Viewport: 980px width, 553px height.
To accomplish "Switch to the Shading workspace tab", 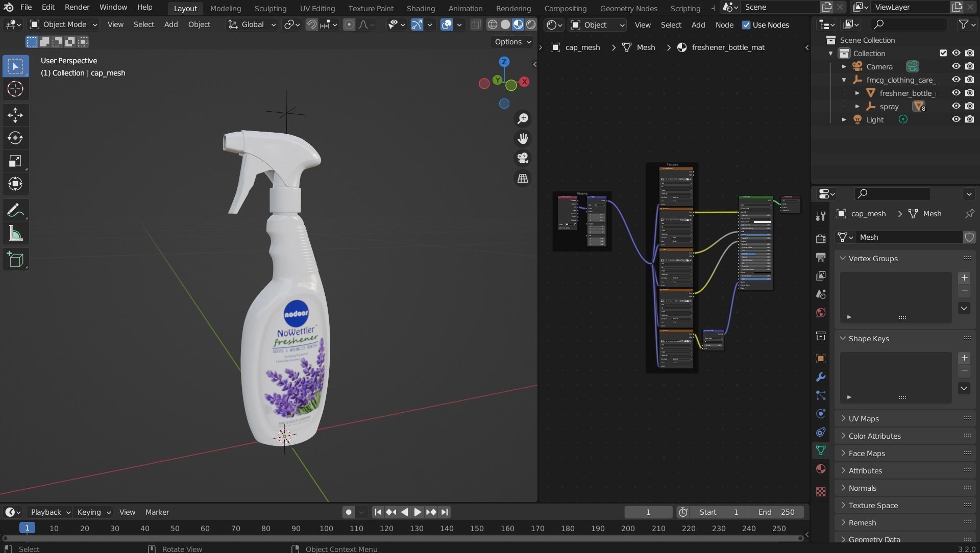I will click(x=421, y=8).
